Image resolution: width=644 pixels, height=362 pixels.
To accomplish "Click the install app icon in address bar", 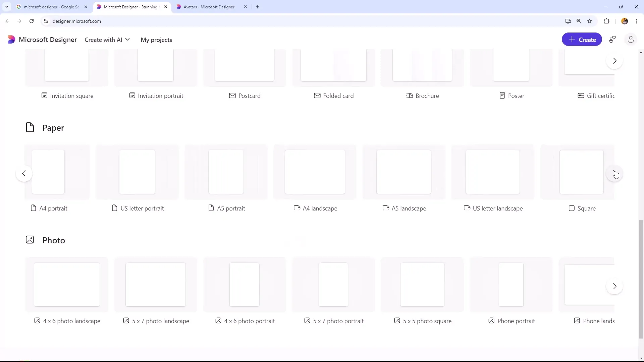I will coord(568,21).
